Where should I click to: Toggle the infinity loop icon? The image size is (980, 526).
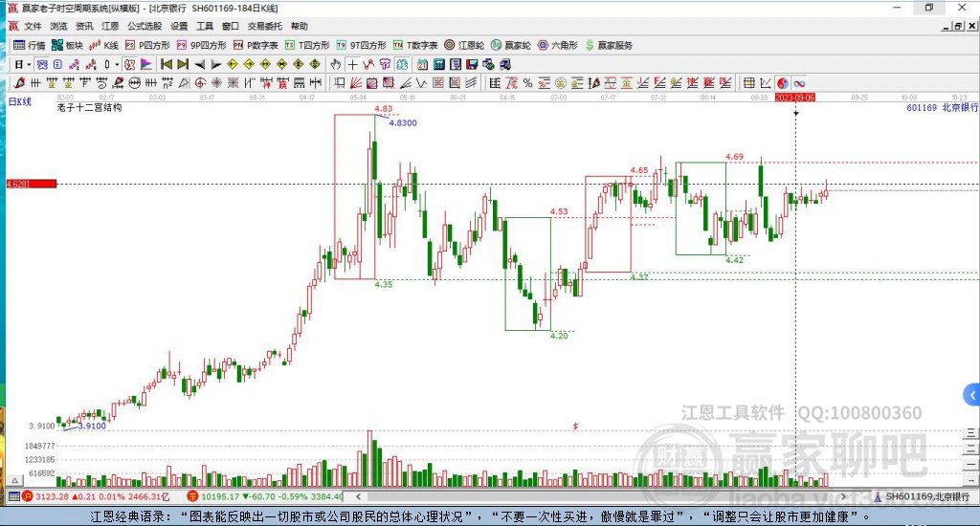click(799, 83)
